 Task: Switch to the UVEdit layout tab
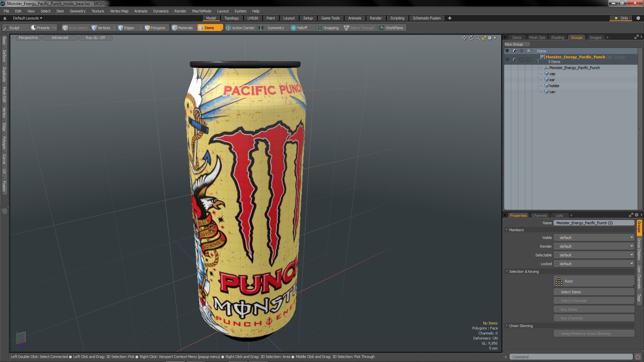click(253, 18)
